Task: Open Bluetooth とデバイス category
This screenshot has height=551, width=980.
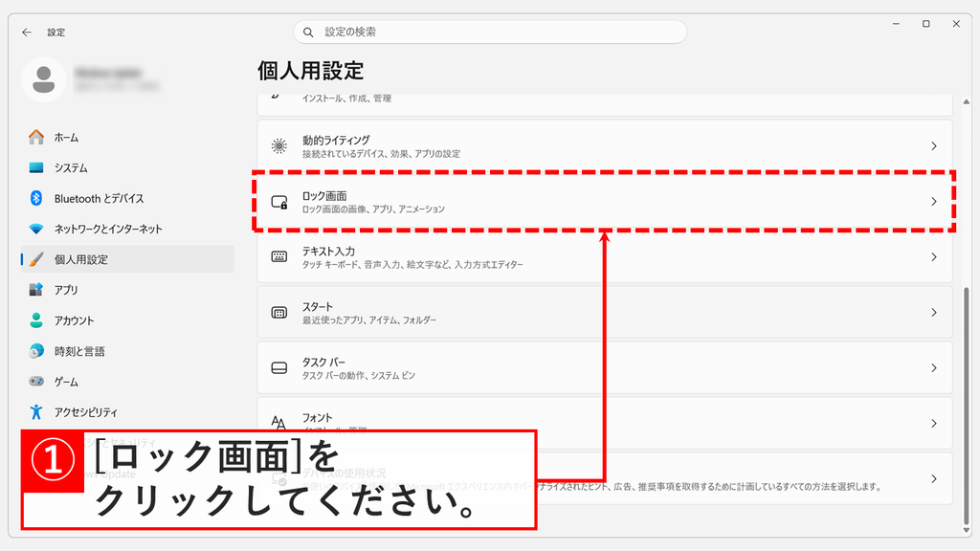Action: [x=127, y=199]
